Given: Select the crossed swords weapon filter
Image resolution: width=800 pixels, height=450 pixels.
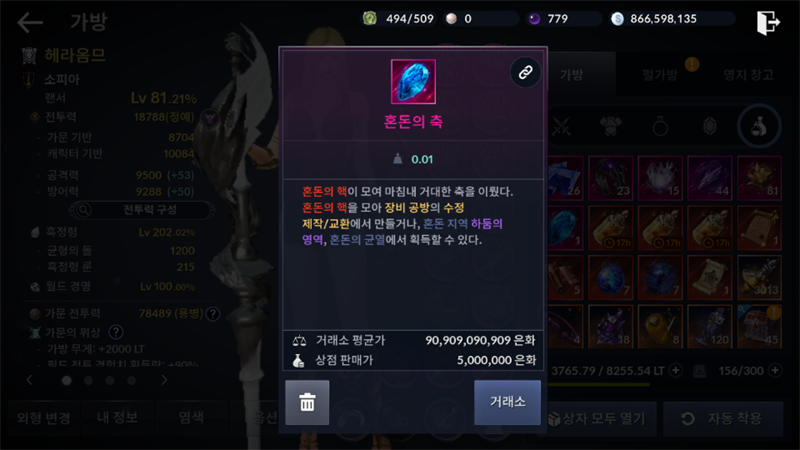Looking at the screenshot, I should [x=561, y=126].
